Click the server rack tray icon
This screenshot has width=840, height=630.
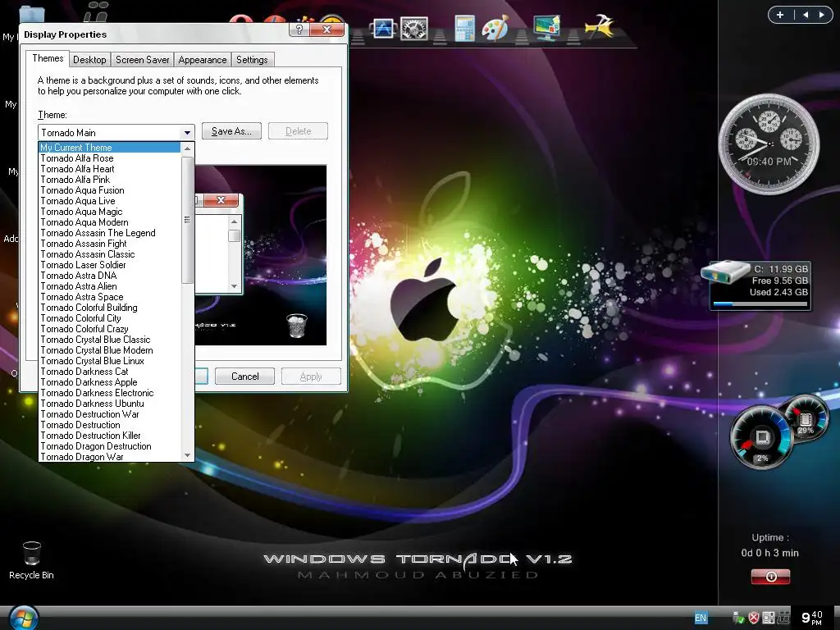768,619
